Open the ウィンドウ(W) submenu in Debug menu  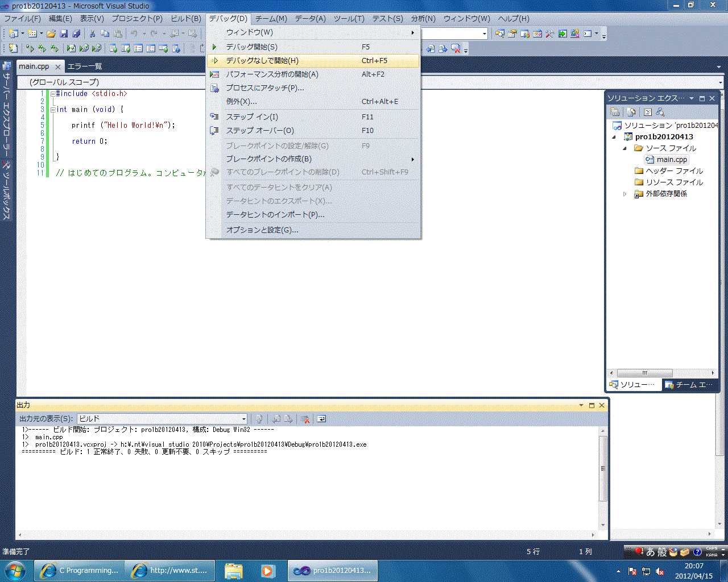point(313,32)
